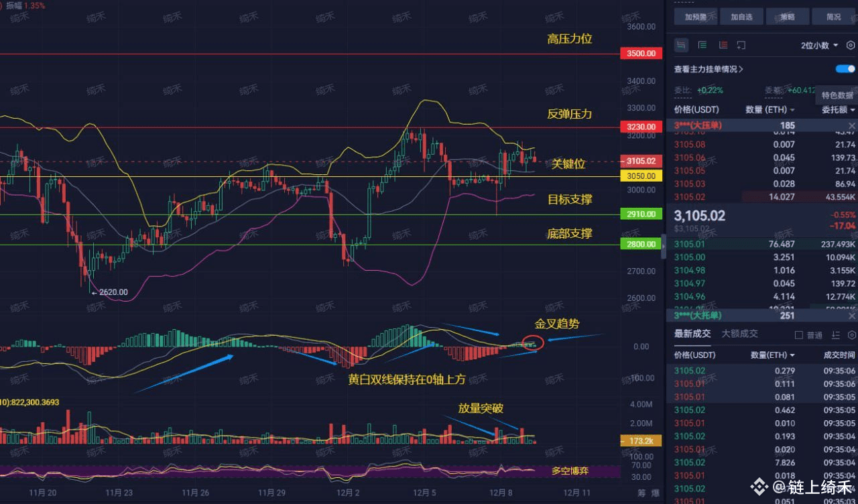The height and width of the screenshot is (504, 858).
Task: Select the 2910.00 target support price label
Action: pyautogui.click(x=641, y=214)
